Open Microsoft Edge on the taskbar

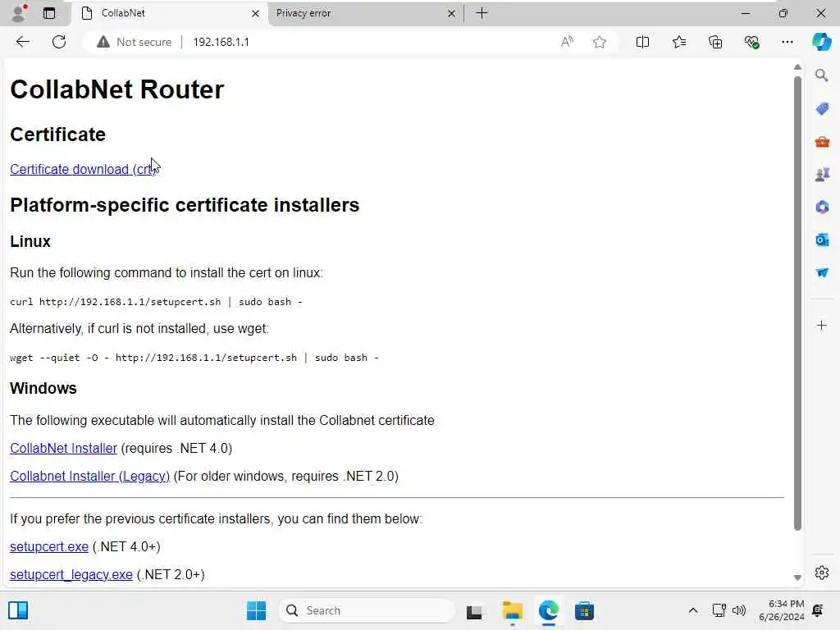click(549, 610)
